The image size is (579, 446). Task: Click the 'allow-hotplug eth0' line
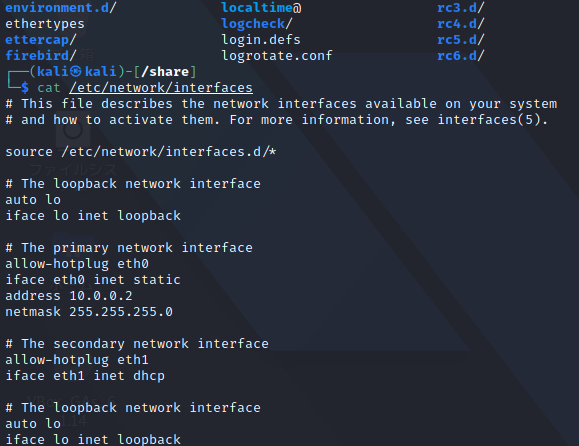pos(77,264)
